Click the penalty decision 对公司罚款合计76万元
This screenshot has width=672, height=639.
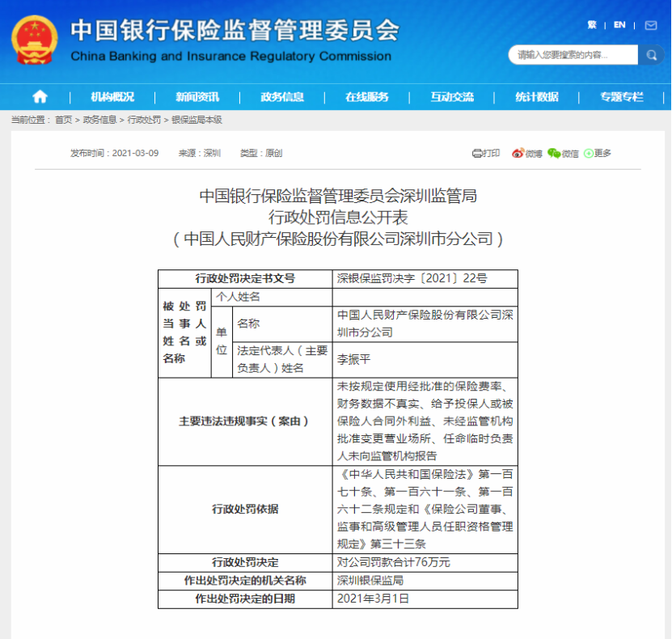394,562
